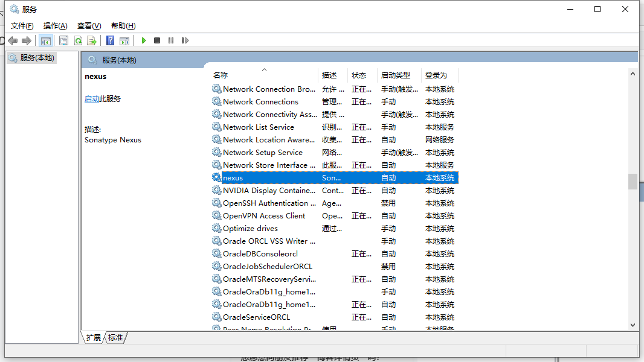Viewport: 644px width, 362px height.
Task: Click the scrollbar up arrow
Action: click(x=633, y=74)
